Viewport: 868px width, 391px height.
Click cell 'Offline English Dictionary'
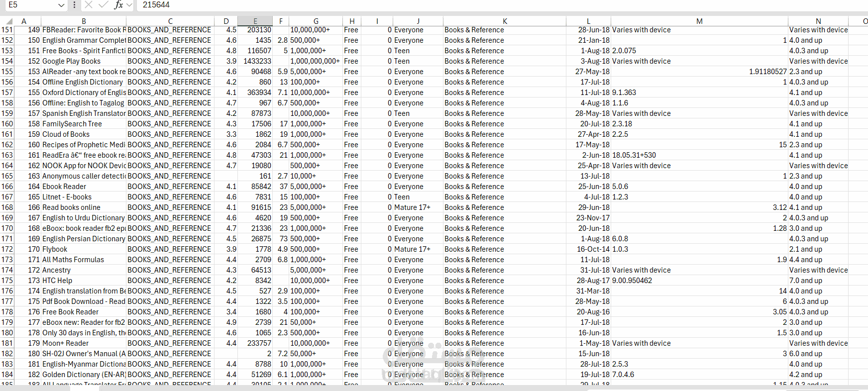[83, 82]
